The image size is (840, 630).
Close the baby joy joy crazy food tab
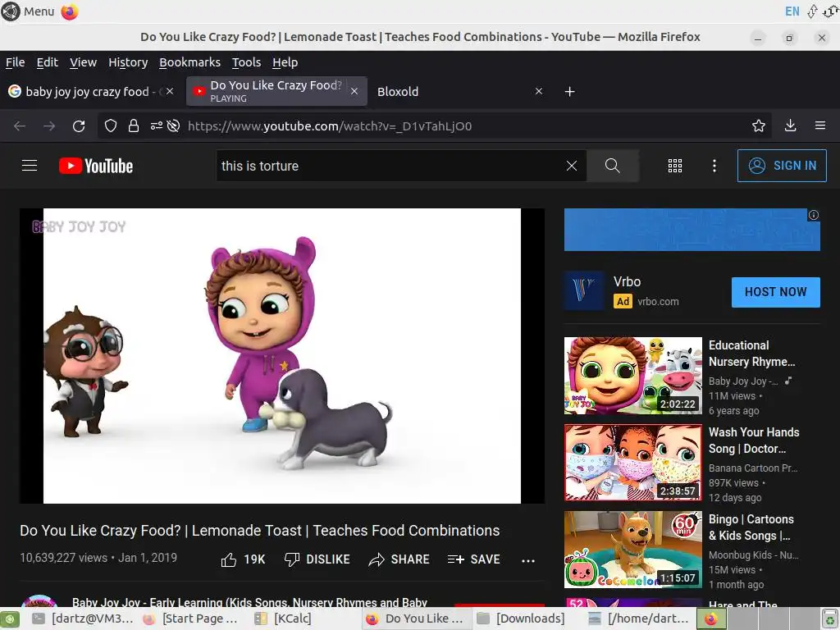click(170, 92)
